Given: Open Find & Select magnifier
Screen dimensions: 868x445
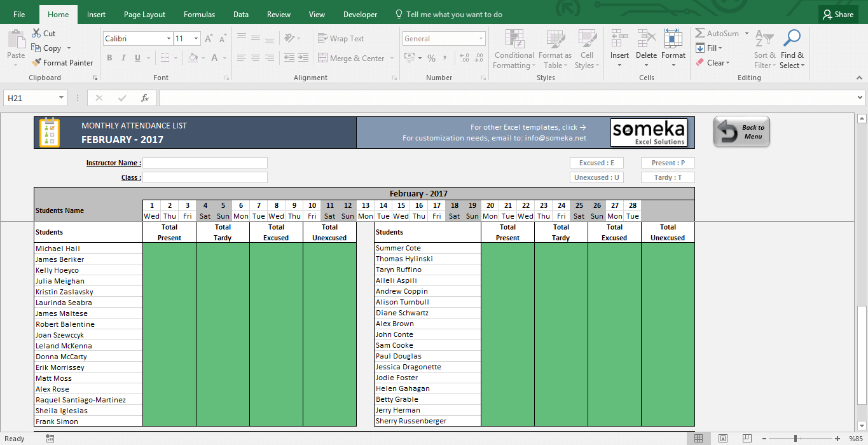Looking at the screenshot, I should (792, 49).
